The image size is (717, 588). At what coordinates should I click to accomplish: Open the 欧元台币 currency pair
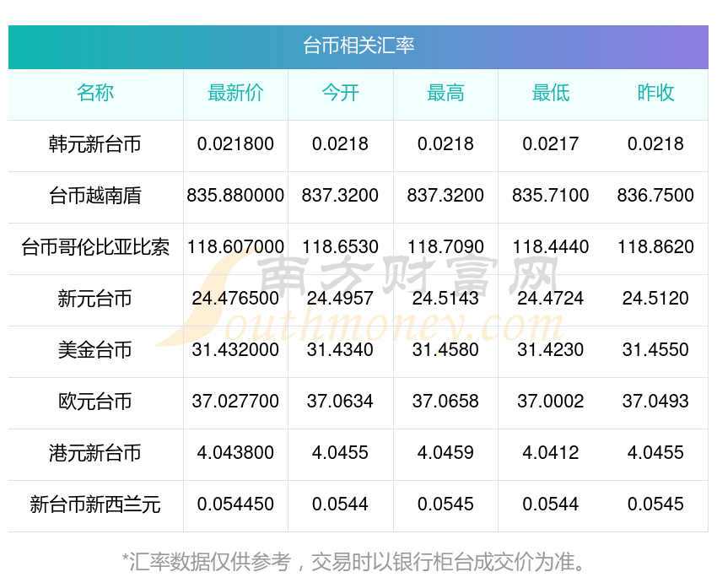95,402
